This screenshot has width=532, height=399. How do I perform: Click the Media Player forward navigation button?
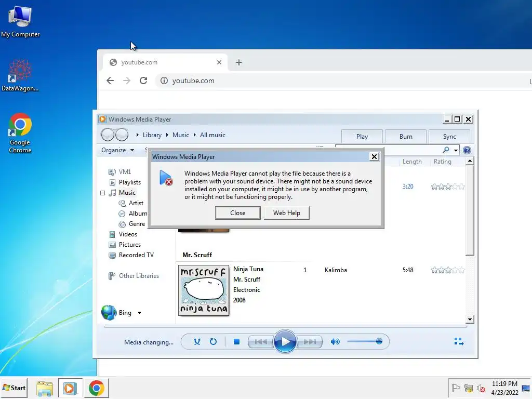122,135
